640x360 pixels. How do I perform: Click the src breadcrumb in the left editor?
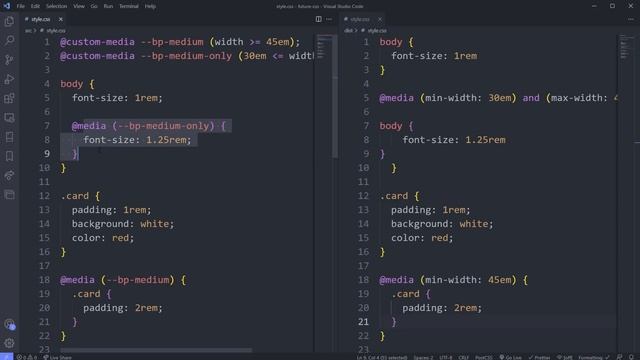pos(28,31)
